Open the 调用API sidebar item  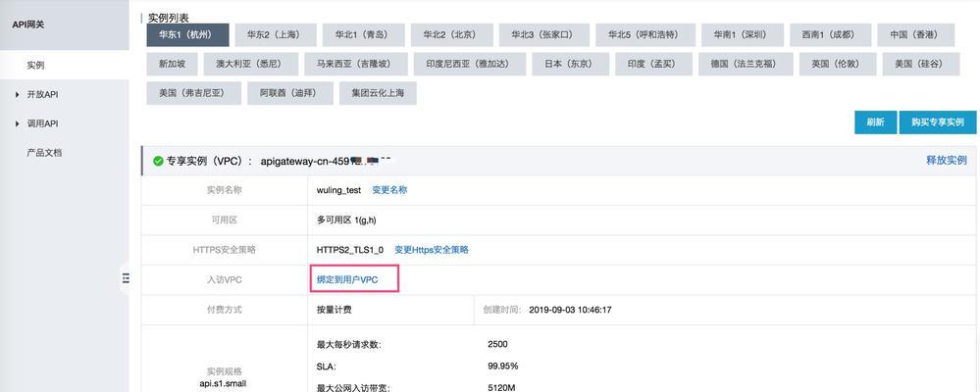pyautogui.click(x=42, y=123)
